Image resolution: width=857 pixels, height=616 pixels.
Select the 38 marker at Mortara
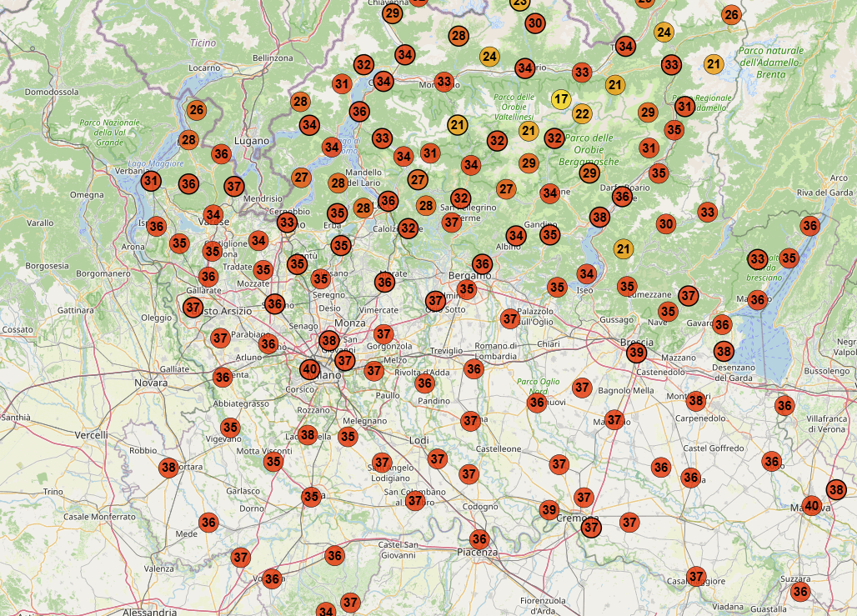pyautogui.click(x=169, y=468)
